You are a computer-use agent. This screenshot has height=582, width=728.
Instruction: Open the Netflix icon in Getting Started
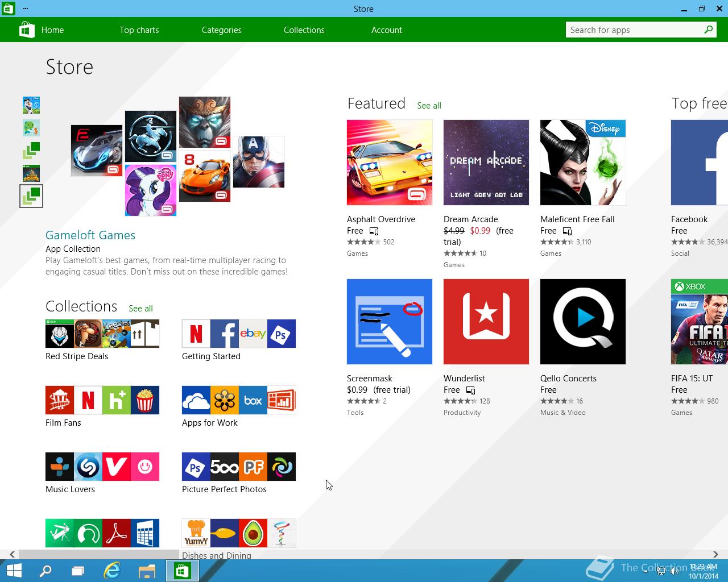point(196,334)
